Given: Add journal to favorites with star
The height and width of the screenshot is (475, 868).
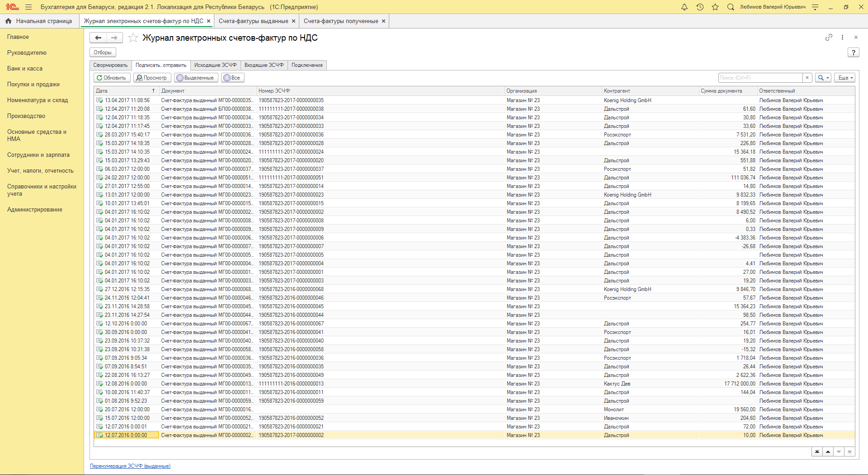Looking at the screenshot, I should 133,38.
